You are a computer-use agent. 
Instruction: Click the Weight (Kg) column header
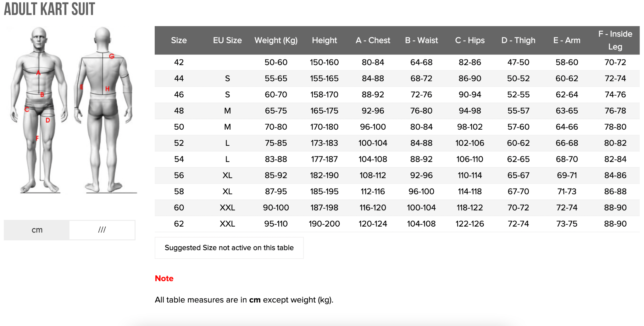(x=276, y=41)
